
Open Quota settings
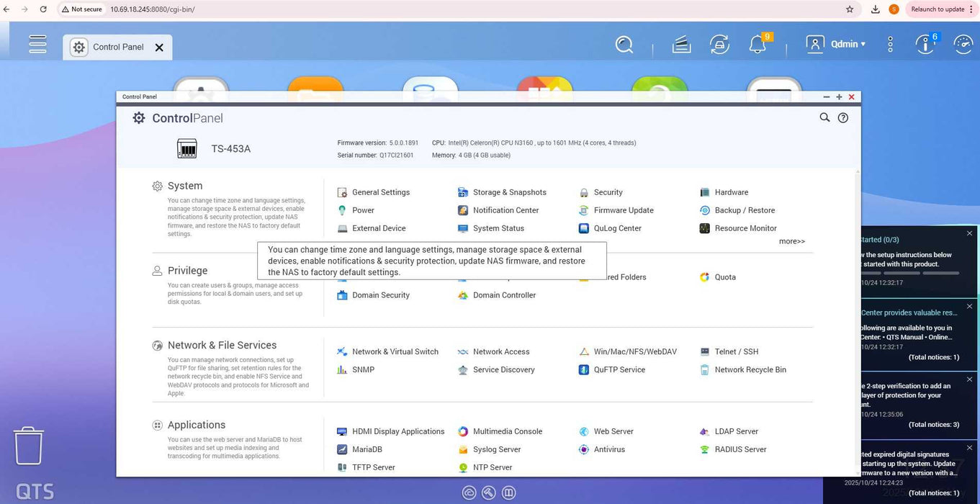coord(718,277)
